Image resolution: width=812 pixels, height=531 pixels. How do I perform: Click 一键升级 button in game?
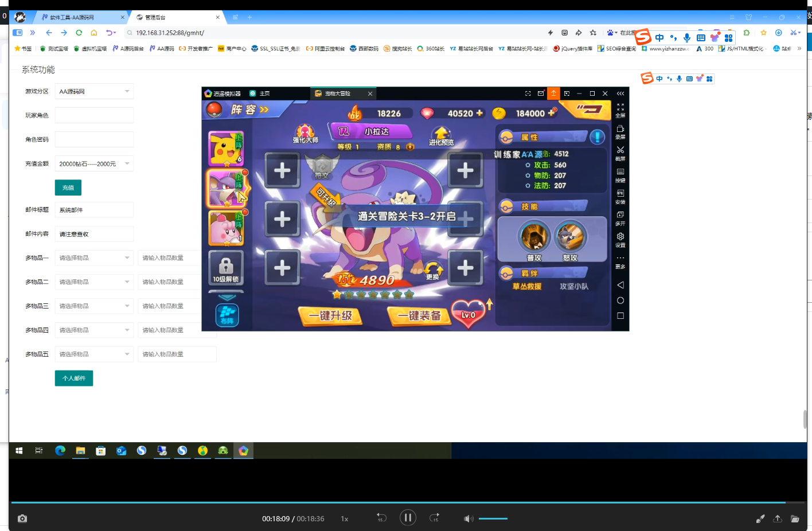(x=331, y=315)
